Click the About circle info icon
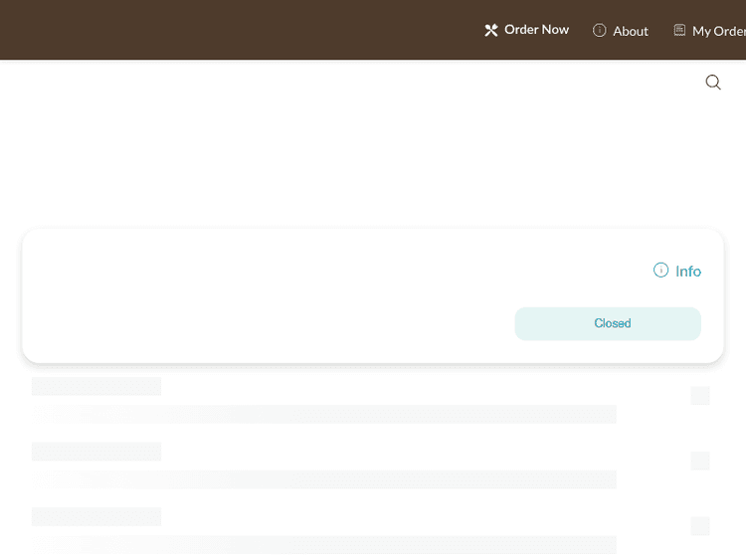 pyautogui.click(x=600, y=31)
